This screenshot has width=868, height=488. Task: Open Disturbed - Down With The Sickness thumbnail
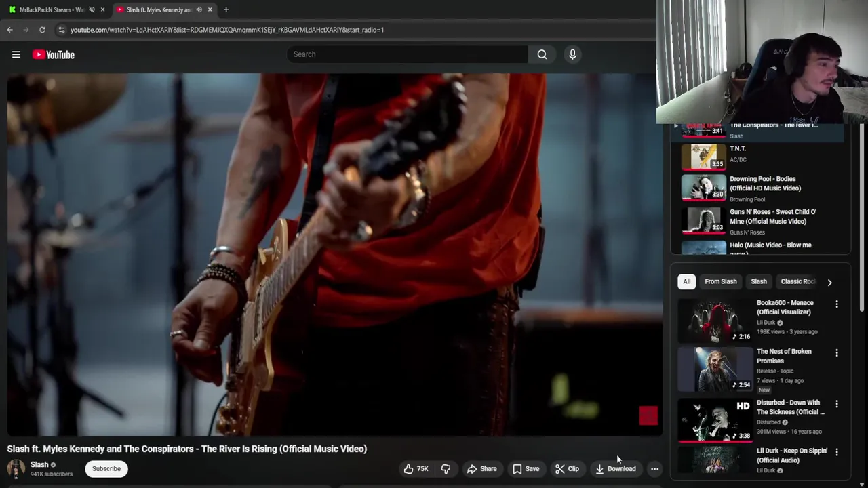[x=715, y=420]
